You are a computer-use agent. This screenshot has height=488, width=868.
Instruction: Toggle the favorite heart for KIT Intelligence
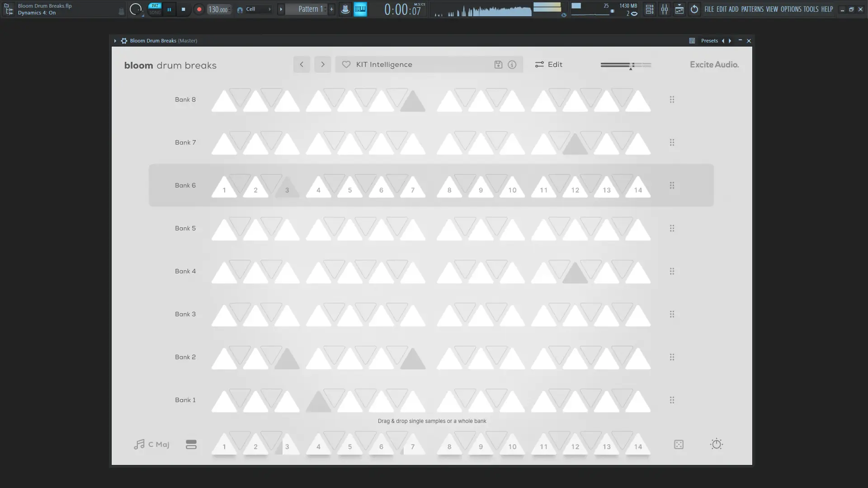coord(346,65)
